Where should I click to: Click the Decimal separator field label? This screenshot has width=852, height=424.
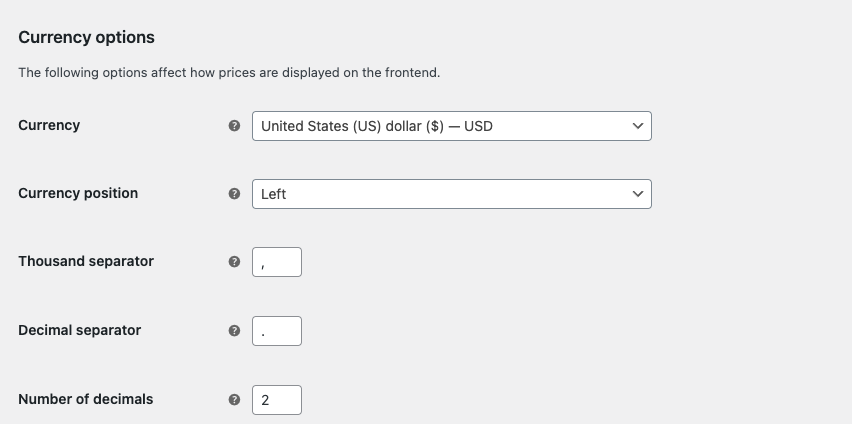tap(79, 331)
